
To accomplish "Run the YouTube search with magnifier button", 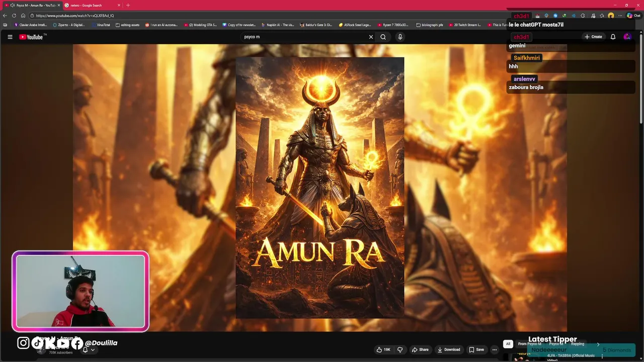I will 383,37.
